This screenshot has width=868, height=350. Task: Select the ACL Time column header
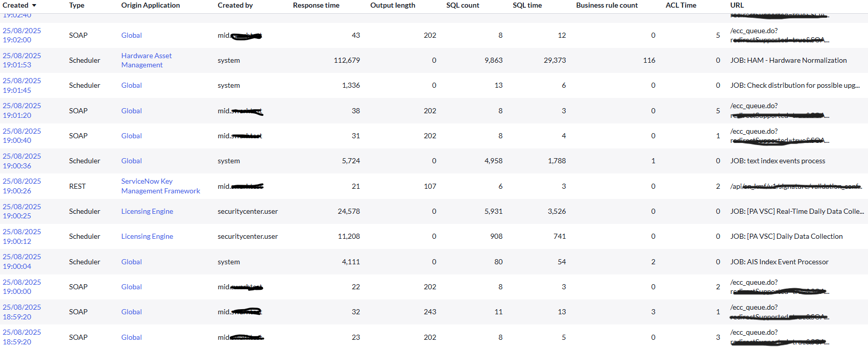pos(681,5)
